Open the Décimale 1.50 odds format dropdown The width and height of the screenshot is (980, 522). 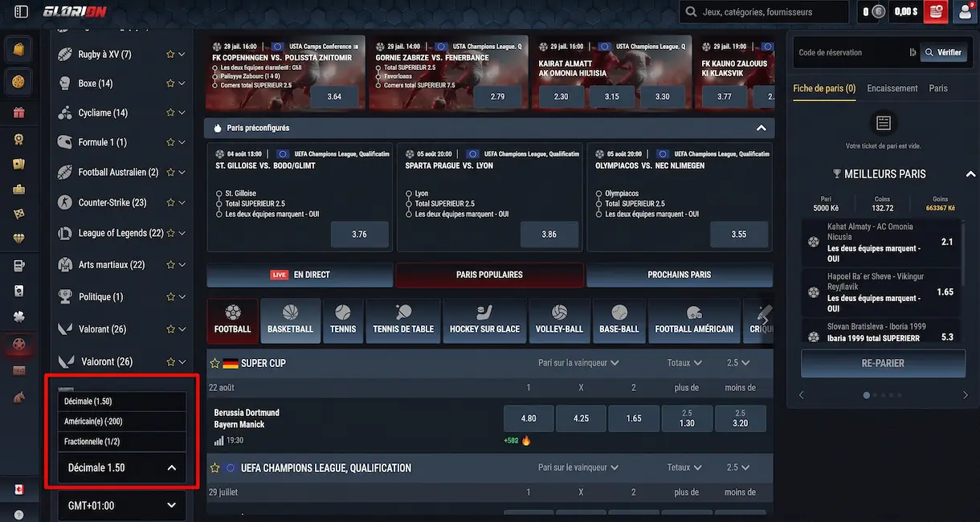click(x=122, y=467)
